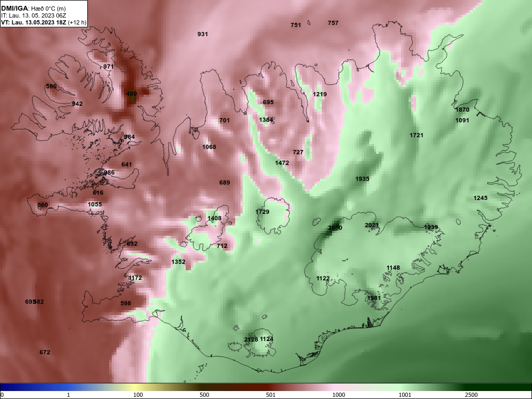Image resolution: width=532 pixels, height=399 pixels.
Task: Click the color scale label 2500
Action: coord(471,395)
